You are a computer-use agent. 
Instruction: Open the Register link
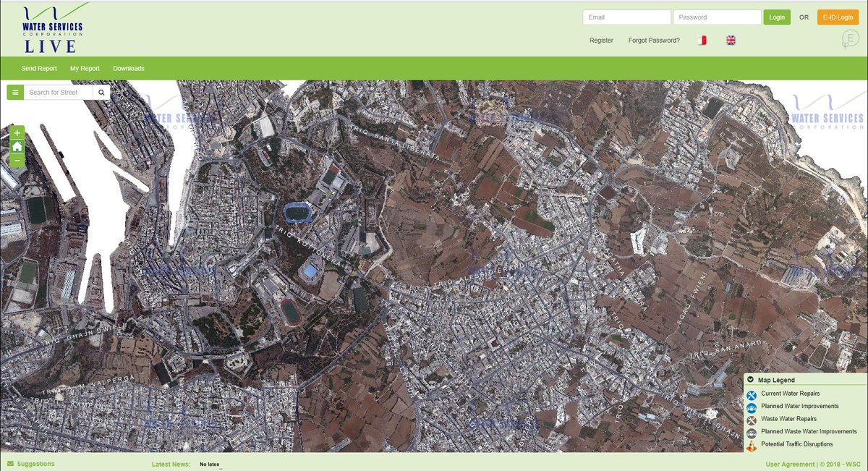[601, 41]
